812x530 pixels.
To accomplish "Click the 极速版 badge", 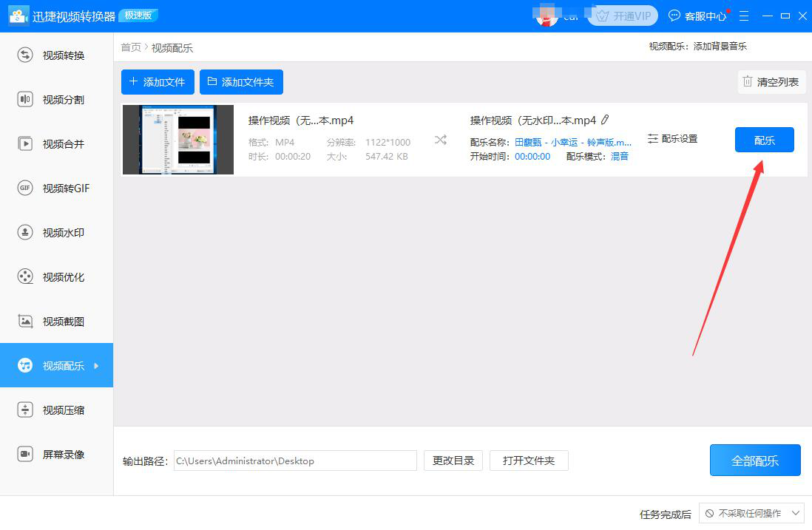I will point(138,16).
